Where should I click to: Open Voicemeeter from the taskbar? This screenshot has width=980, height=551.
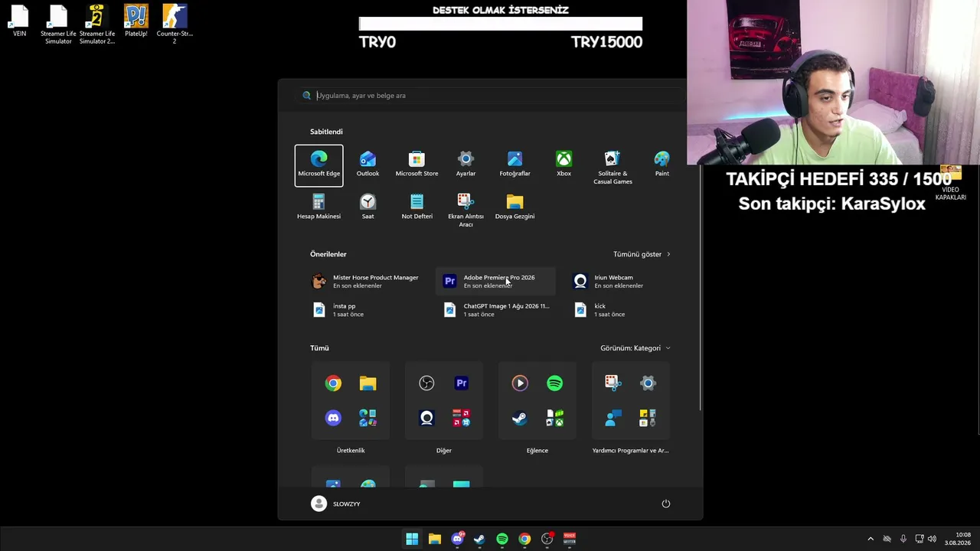pyautogui.click(x=570, y=539)
